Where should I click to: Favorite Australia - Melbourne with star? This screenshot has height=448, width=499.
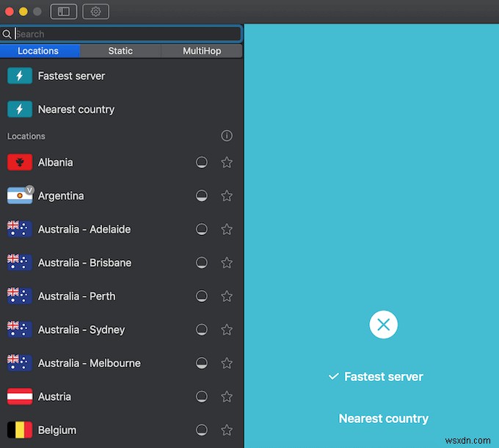[x=227, y=363]
